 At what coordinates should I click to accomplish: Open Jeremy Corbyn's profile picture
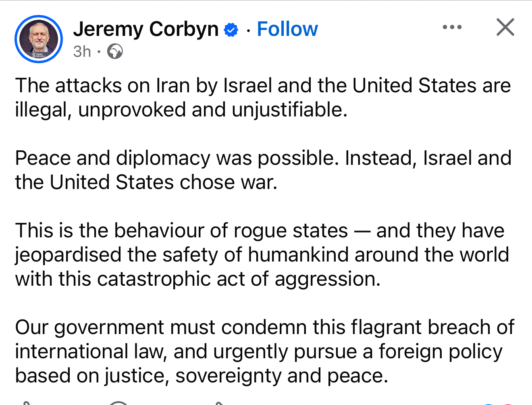pyautogui.click(x=39, y=39)
